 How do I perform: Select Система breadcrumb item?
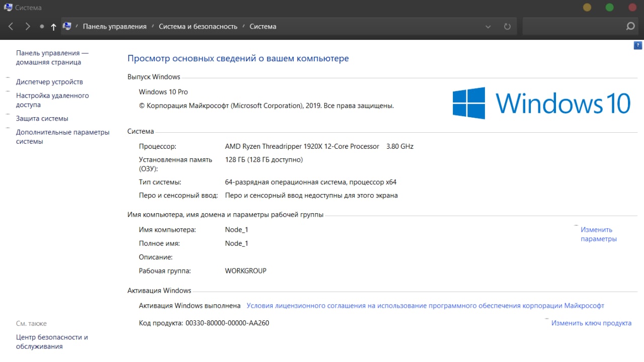point(263,27)
